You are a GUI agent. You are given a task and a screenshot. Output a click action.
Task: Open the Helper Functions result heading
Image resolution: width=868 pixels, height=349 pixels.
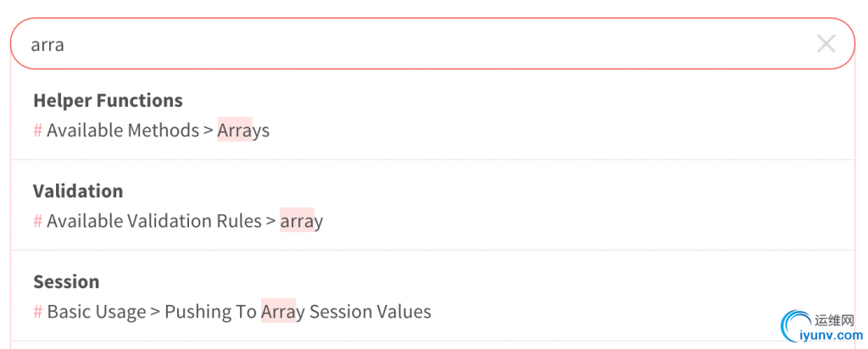click(108, 101)
